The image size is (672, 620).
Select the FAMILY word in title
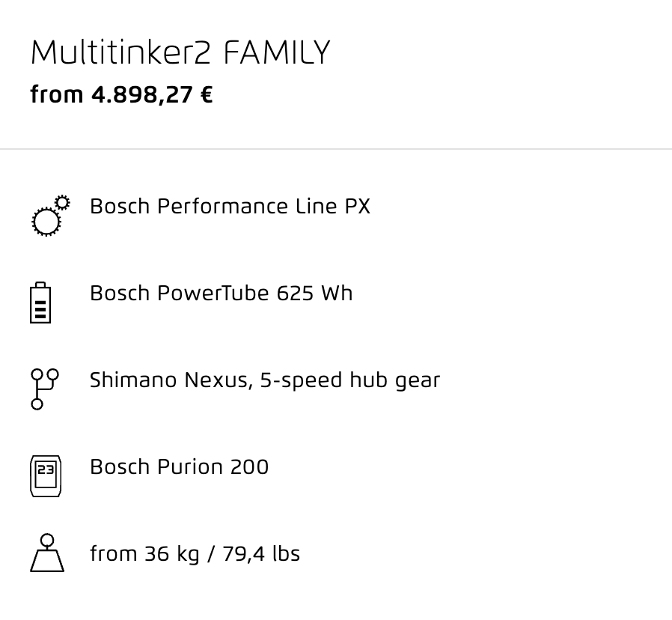coord(277,52)
